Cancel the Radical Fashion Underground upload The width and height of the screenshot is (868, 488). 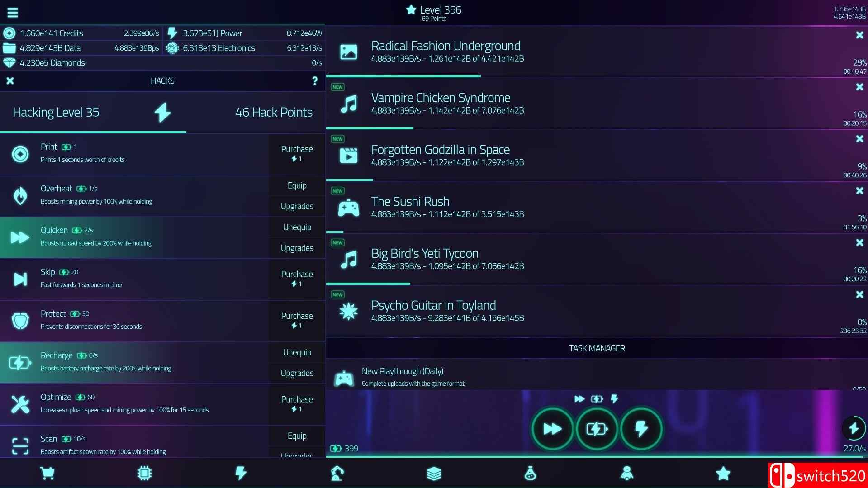tap(859, 35)
